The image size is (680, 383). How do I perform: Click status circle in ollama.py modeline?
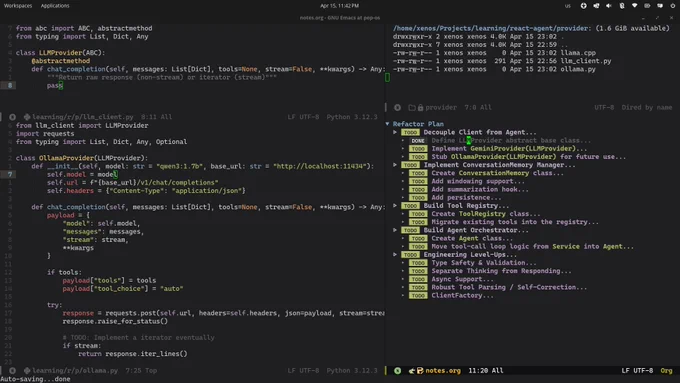coord(13,370)
